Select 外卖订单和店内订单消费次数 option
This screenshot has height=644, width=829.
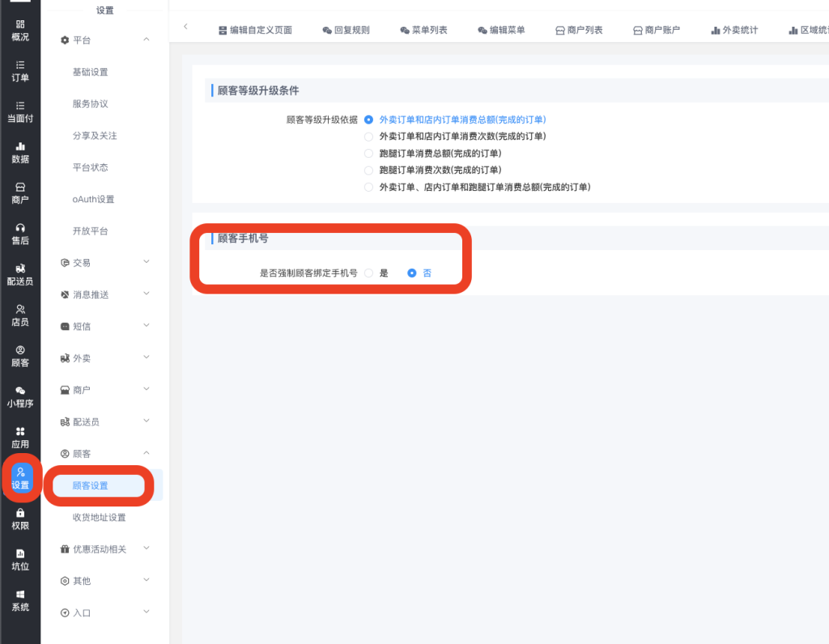pos(369,137)
